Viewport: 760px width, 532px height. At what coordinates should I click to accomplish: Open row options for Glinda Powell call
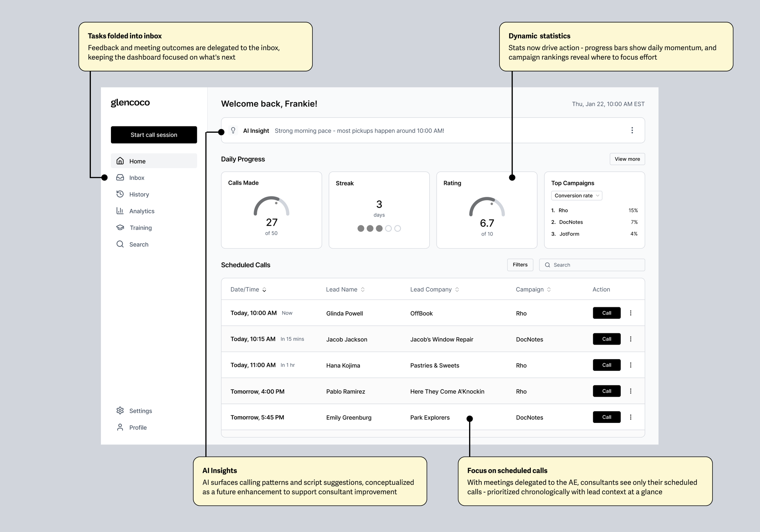point(630,313)
